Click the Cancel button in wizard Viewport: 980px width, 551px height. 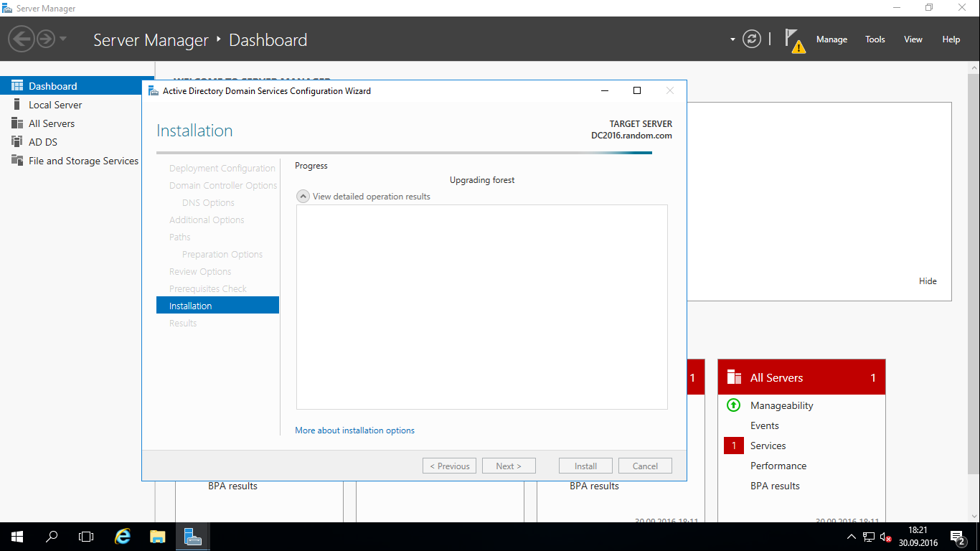pyautogui.click(x=645, y=466)
